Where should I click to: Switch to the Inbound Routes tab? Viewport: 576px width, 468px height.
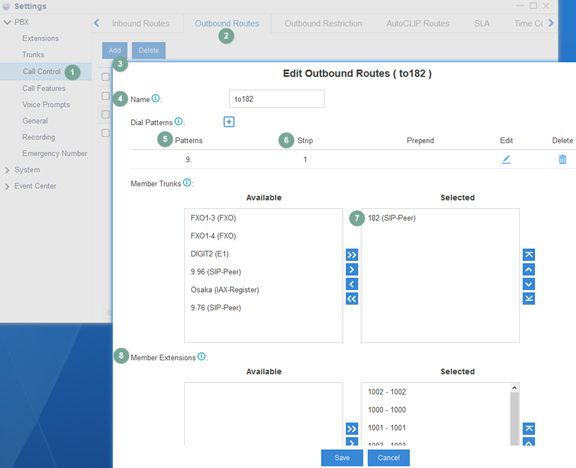(141, 24)
